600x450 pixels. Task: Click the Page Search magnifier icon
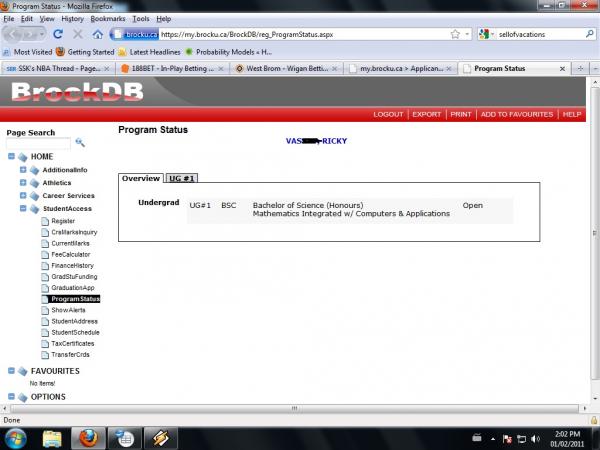click(x=81, y=143)
